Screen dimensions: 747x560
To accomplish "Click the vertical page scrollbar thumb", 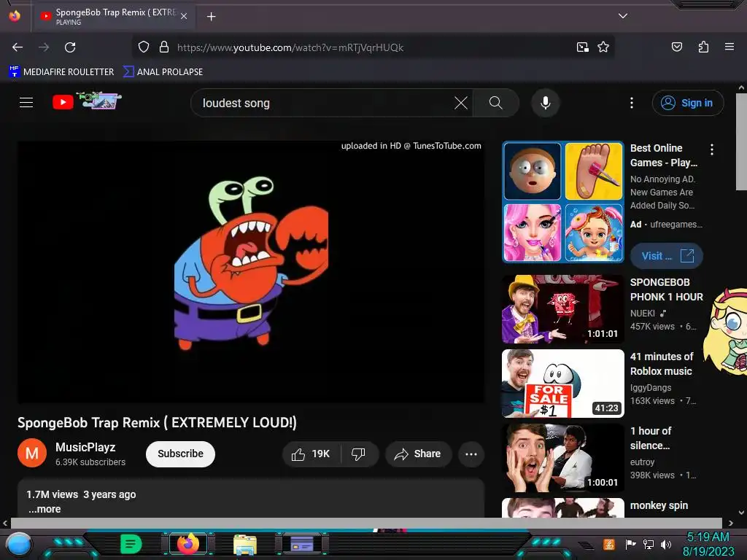I will click(741, 142).
